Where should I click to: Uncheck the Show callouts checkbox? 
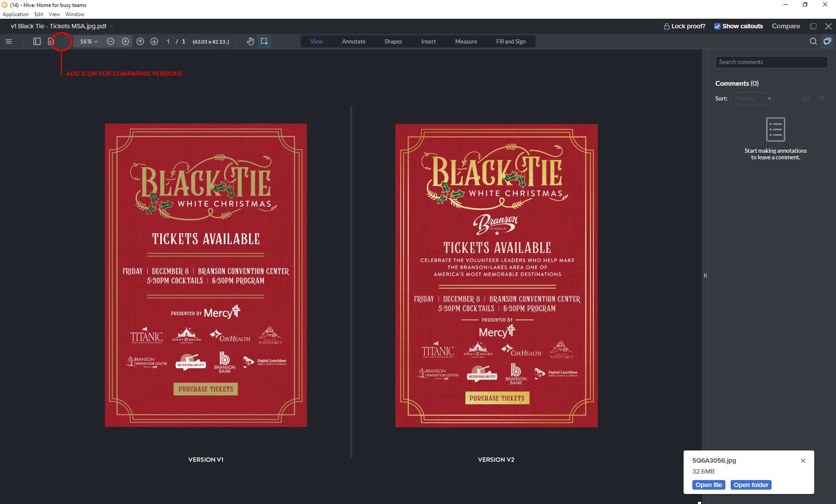[717, 26]
